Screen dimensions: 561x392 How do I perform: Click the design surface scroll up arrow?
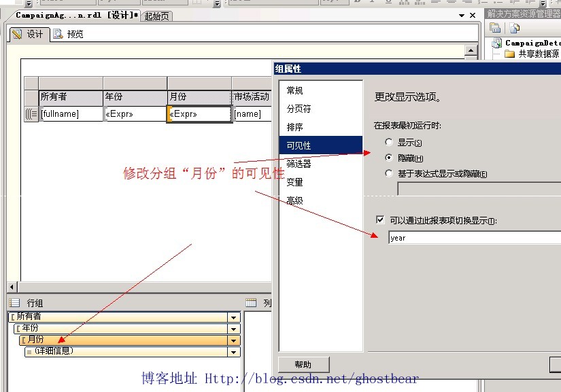pyautogui.click(x=471, y=51)
